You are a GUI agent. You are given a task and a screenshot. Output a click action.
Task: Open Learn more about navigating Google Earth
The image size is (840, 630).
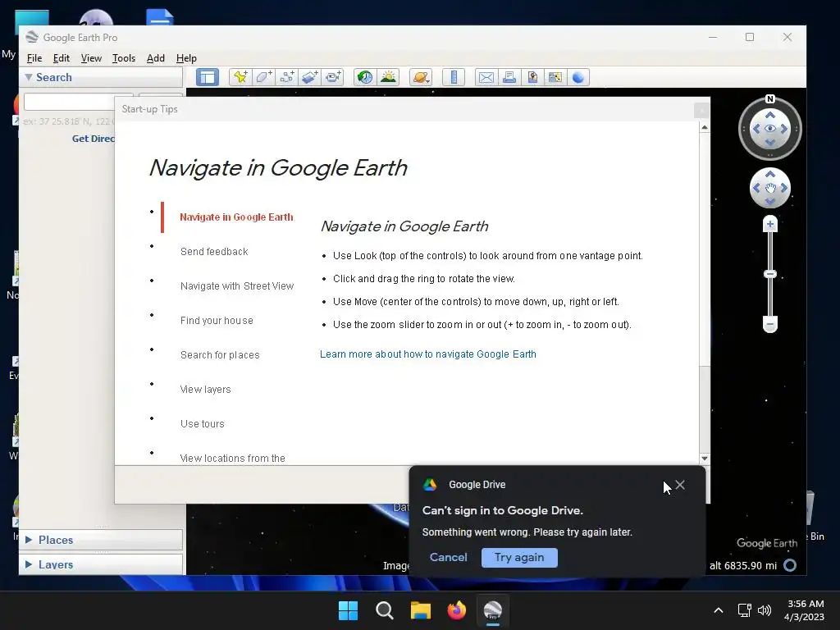coord(428,354)
